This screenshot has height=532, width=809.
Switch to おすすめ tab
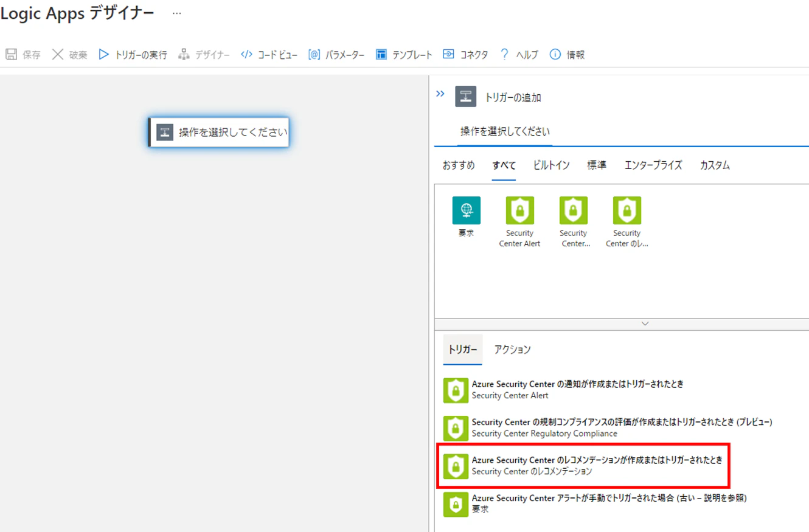[x=459, y=165]
